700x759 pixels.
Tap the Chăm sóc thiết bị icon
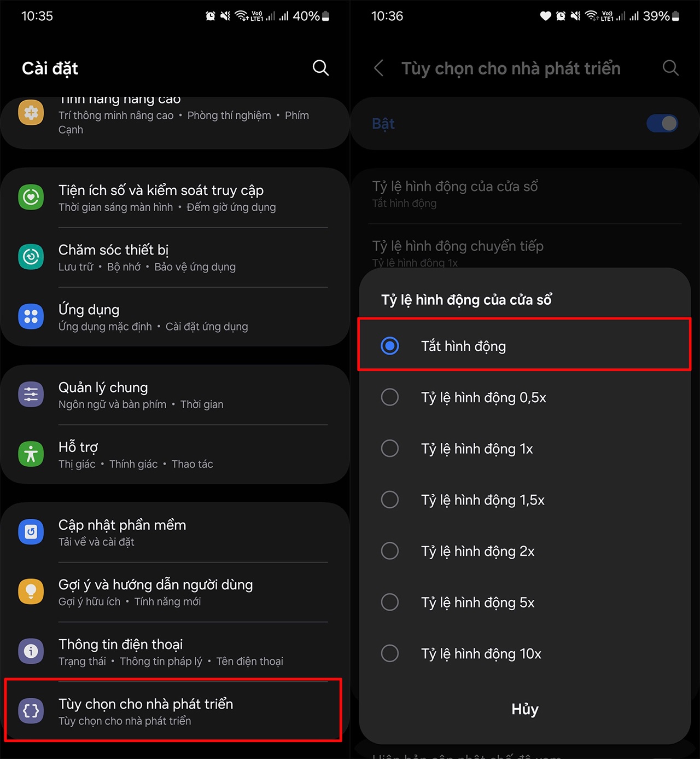(31, 257)
